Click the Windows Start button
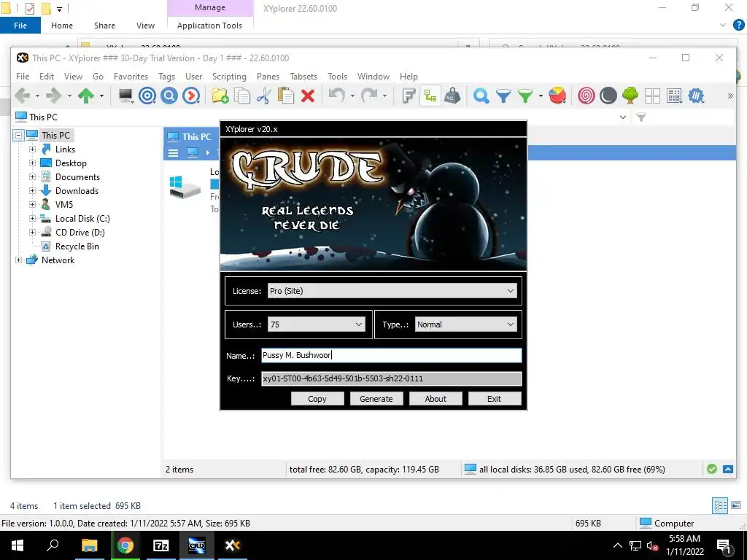The image size is (747, 560). point(18,545)
